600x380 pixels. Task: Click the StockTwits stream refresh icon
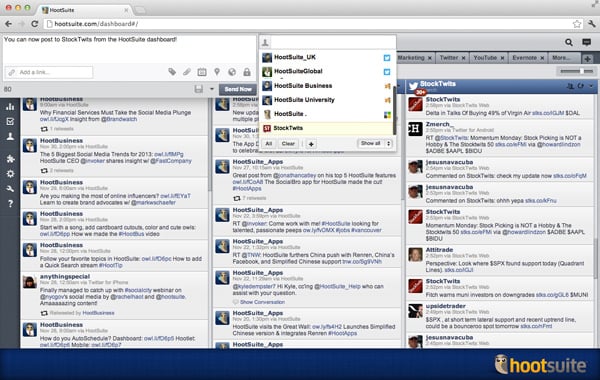[581, 86]
